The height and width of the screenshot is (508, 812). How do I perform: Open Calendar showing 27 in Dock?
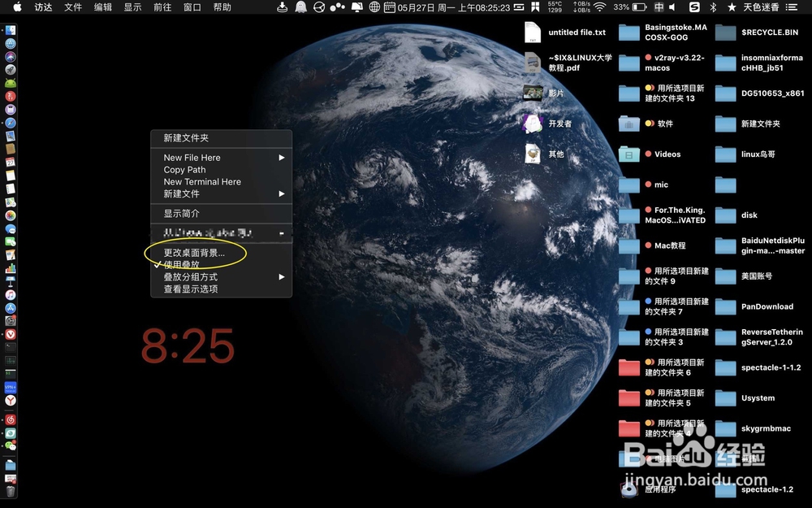click(x=11, y=163)
